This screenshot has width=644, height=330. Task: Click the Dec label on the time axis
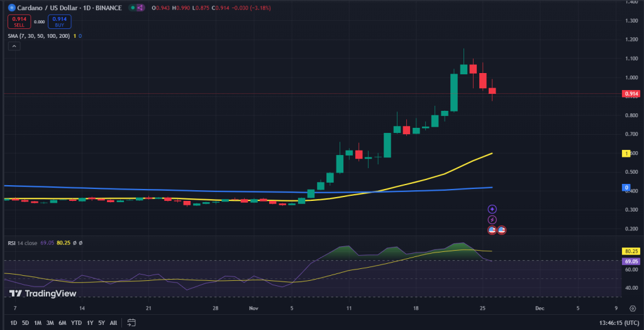[x=540, y=308]
